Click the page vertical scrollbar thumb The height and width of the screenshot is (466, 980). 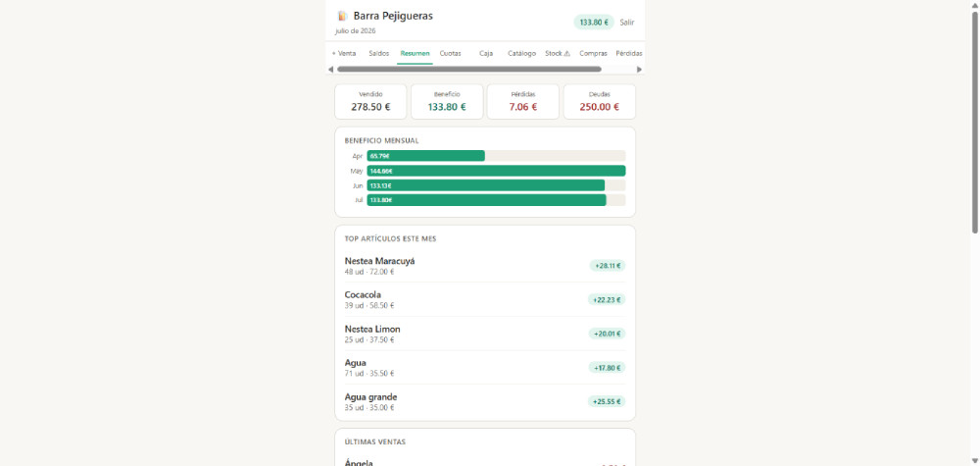975,122
